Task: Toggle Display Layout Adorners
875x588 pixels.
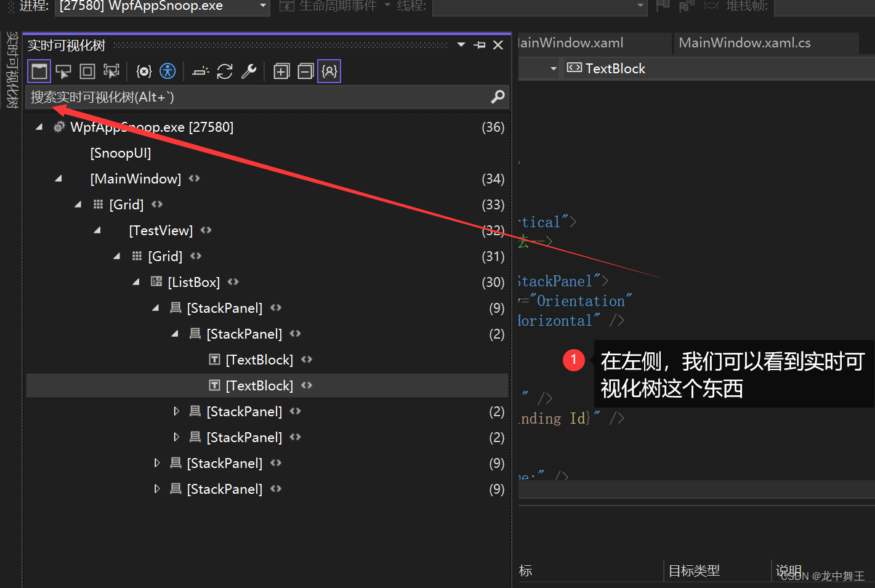Action: point(87,71)
